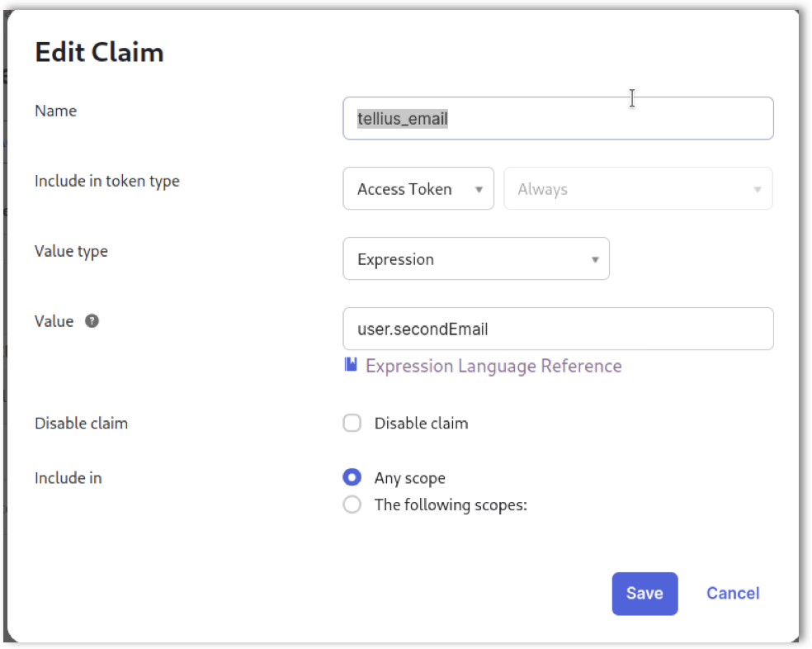Click the Value type label
The height and width of the screenshot is (649, 812).
(x=71, y=251)
